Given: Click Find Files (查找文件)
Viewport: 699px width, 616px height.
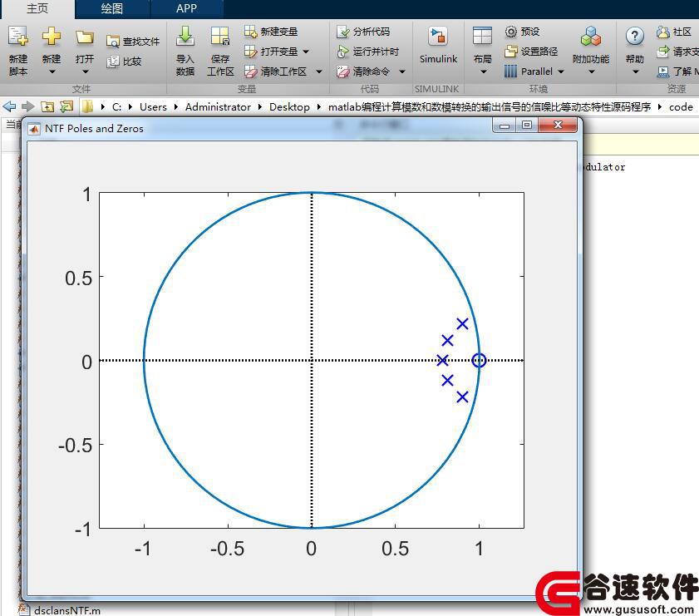Looking at the screenshot, I should [133, 42].
